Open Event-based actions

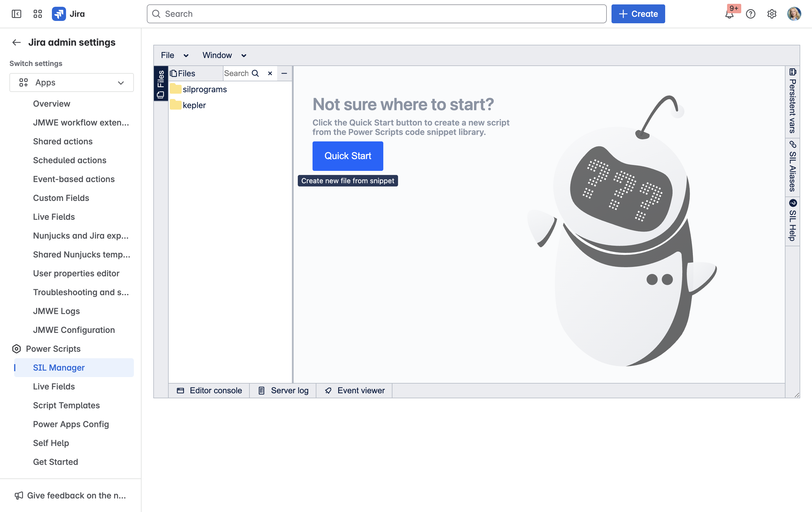pos(74,179)
